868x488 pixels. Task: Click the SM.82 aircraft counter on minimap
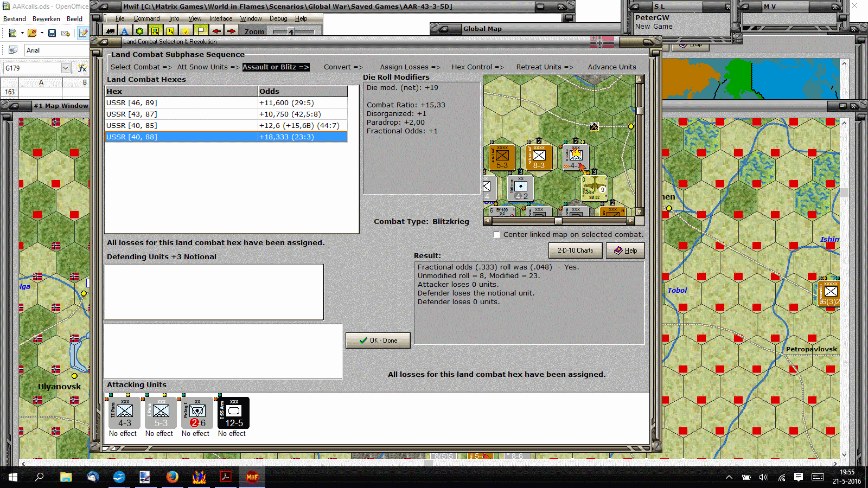(594, 188)
